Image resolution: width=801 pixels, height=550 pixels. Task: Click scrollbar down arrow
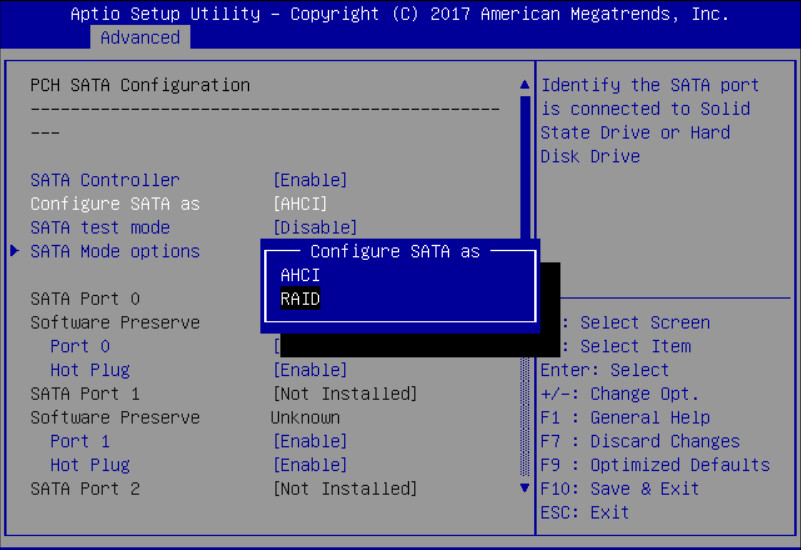pos(525,488)
